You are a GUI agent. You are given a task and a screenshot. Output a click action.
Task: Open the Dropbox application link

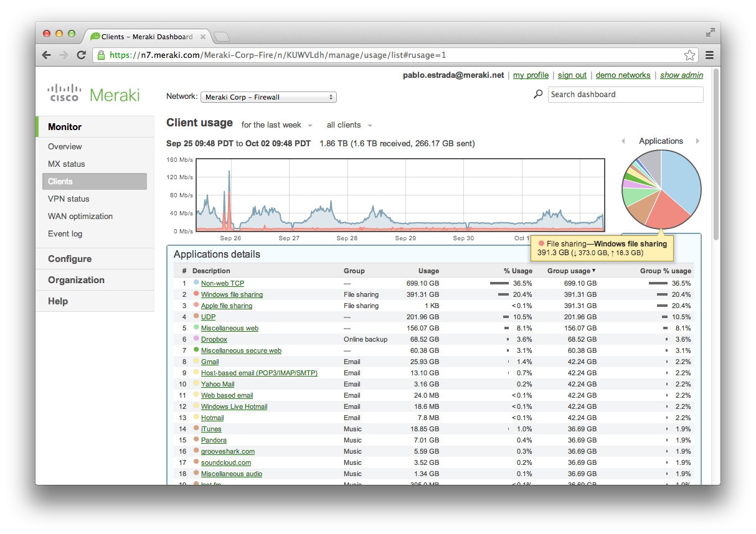[x=214, y=339]
